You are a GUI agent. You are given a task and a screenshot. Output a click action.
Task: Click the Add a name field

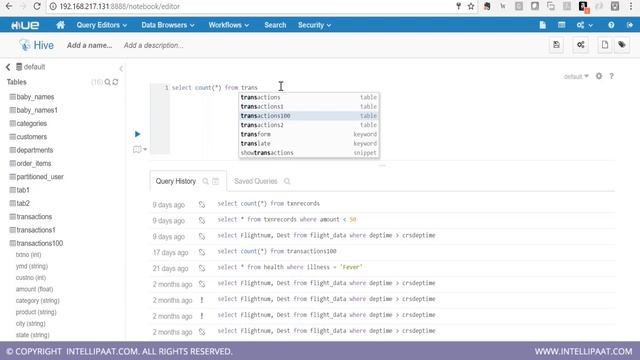[x=89, y=45]
